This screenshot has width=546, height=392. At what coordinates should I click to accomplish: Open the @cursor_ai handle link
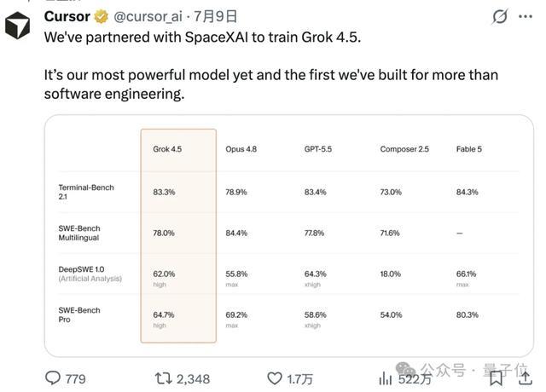(148, 17)
